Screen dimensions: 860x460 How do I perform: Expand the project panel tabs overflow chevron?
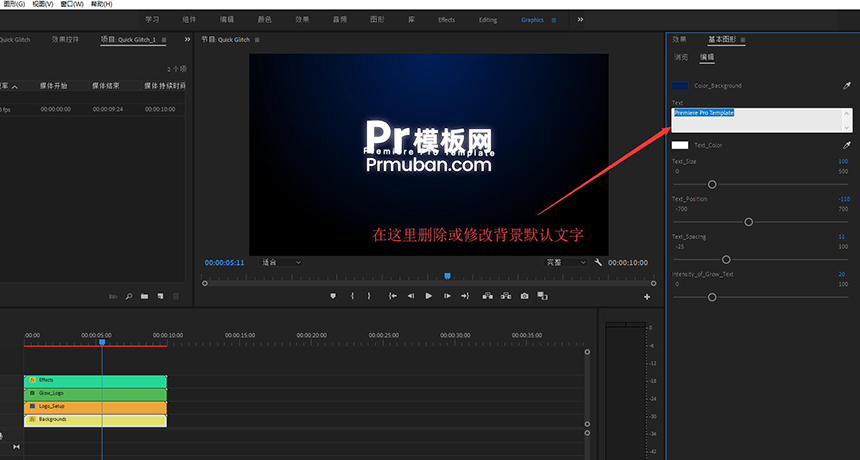(187, 39)
